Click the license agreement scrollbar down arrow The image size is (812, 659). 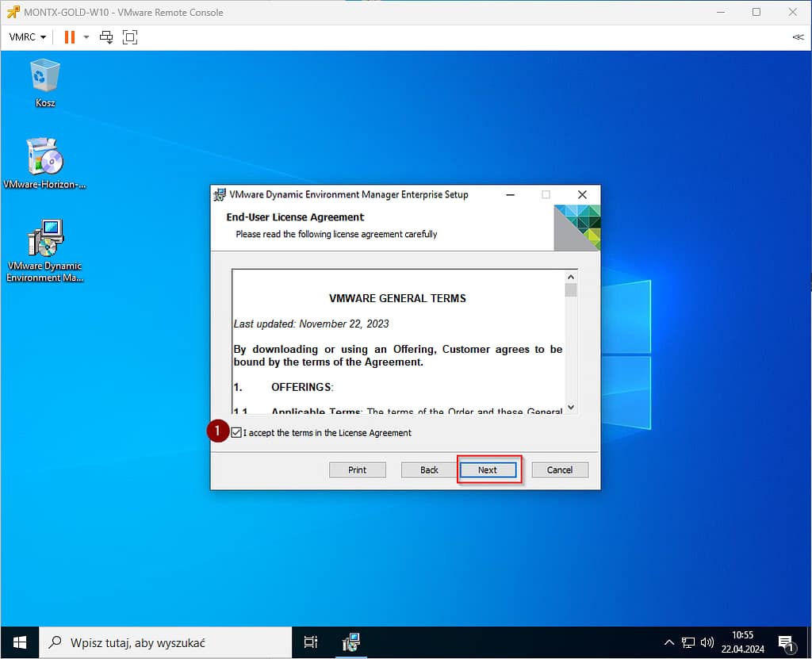tap(571, 408)
